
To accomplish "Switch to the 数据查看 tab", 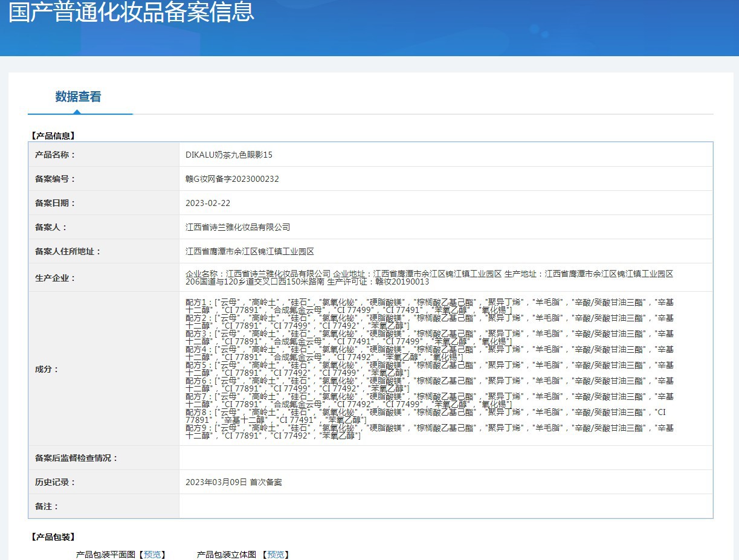I will point(78,97).
